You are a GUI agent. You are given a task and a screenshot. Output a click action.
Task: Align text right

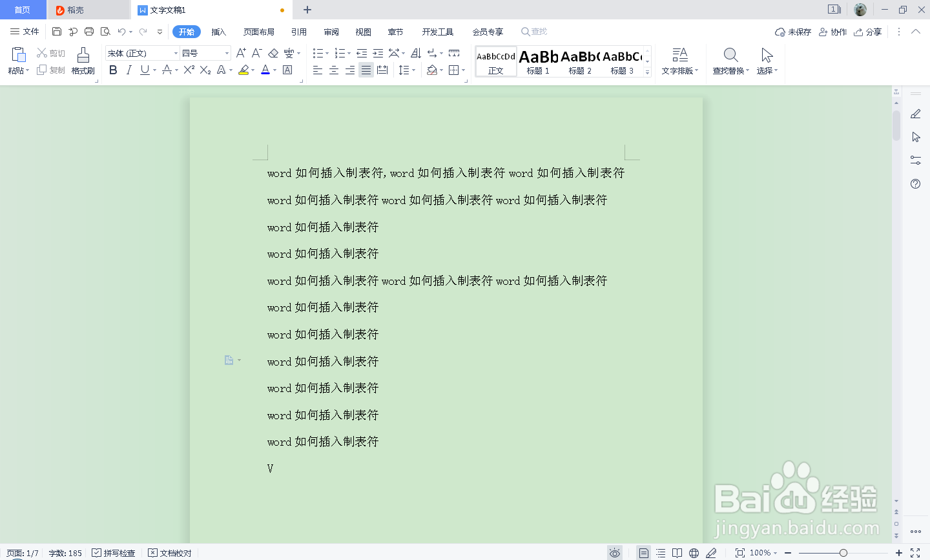[x=350, y=70]
